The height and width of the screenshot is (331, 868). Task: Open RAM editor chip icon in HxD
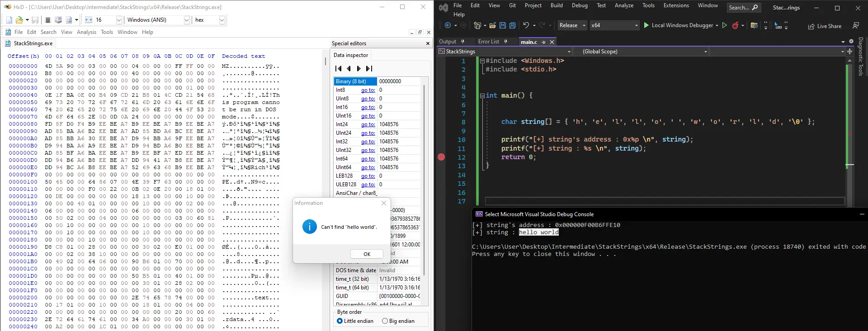point(48,20)
